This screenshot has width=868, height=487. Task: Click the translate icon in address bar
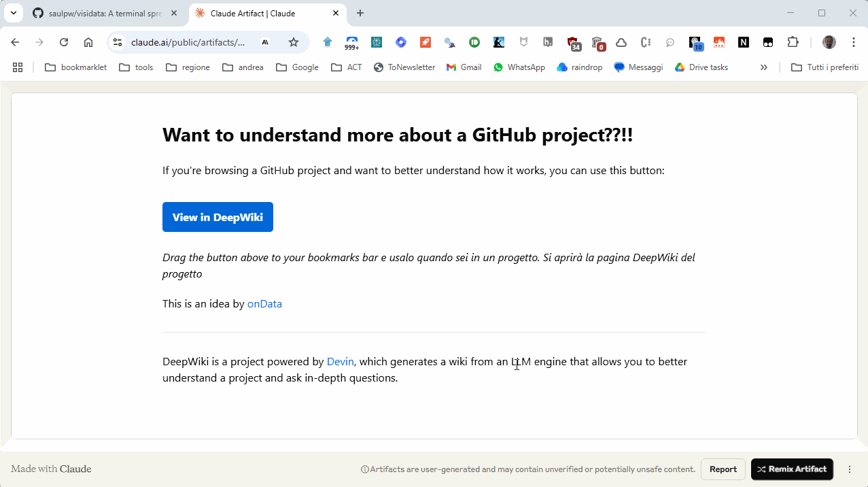click(x=266, y=42)
